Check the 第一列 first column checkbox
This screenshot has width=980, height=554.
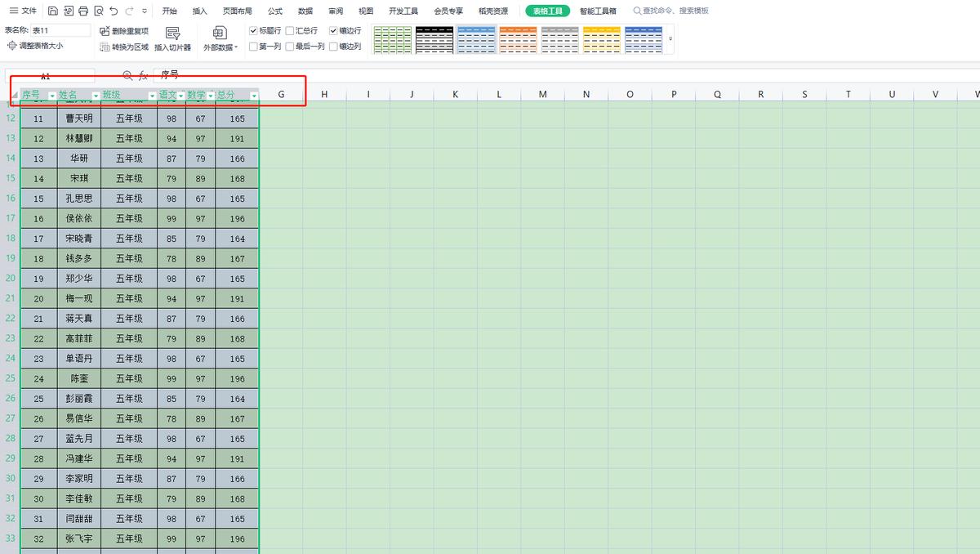coord(254,46)
